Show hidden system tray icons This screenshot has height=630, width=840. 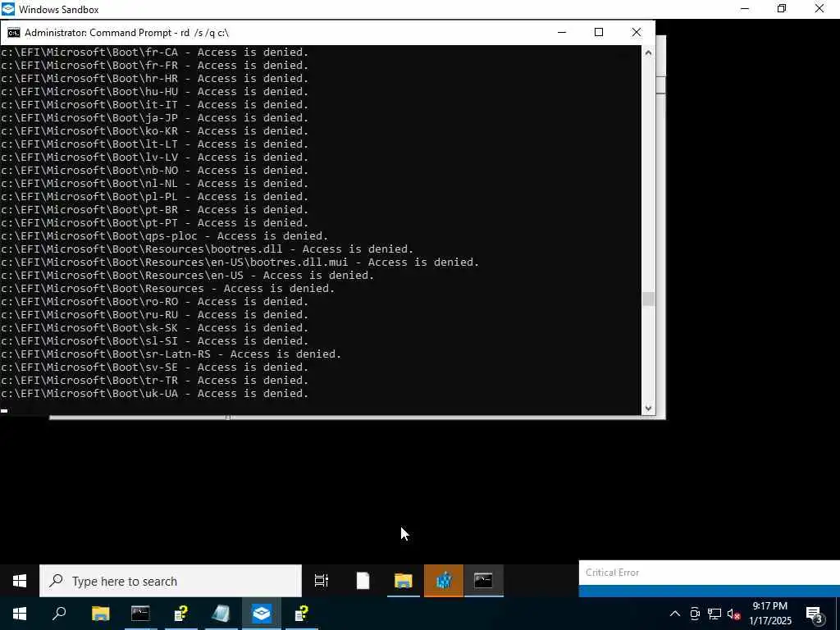(x=675, y=614)
